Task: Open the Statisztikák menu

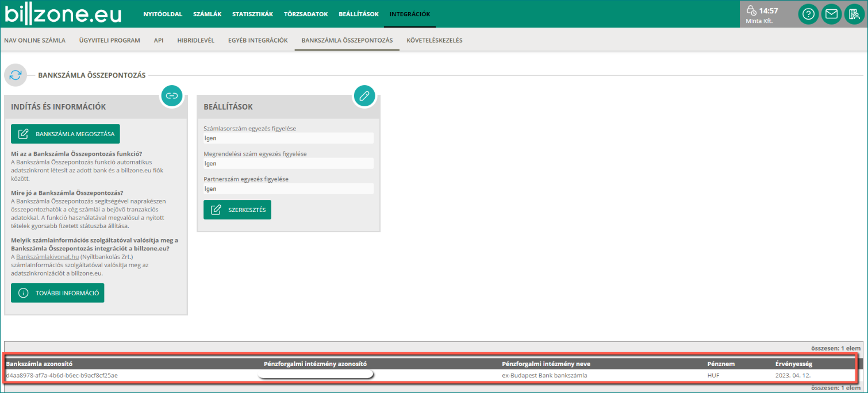Action: tap(252, 14)
